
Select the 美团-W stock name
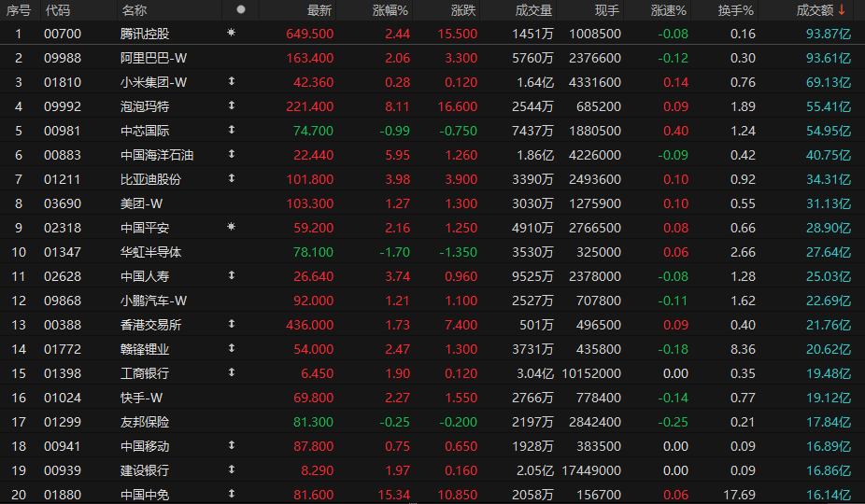click(141, 203)
